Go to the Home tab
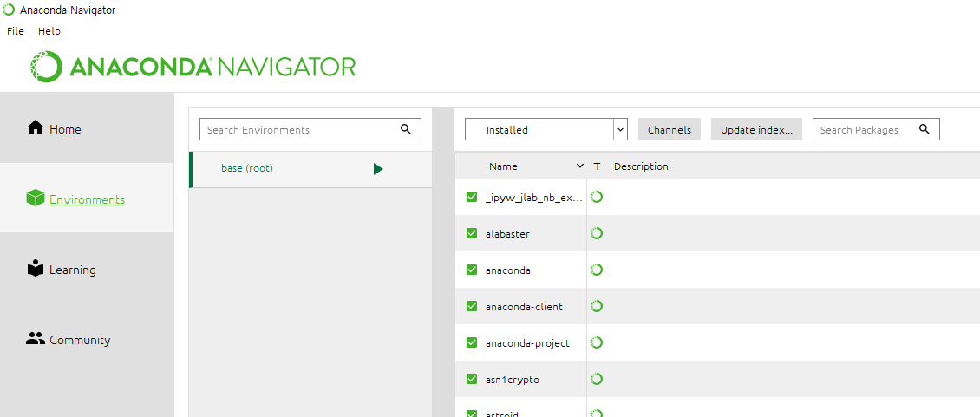Screen dimensions: 980x417 tap(87, 127)
